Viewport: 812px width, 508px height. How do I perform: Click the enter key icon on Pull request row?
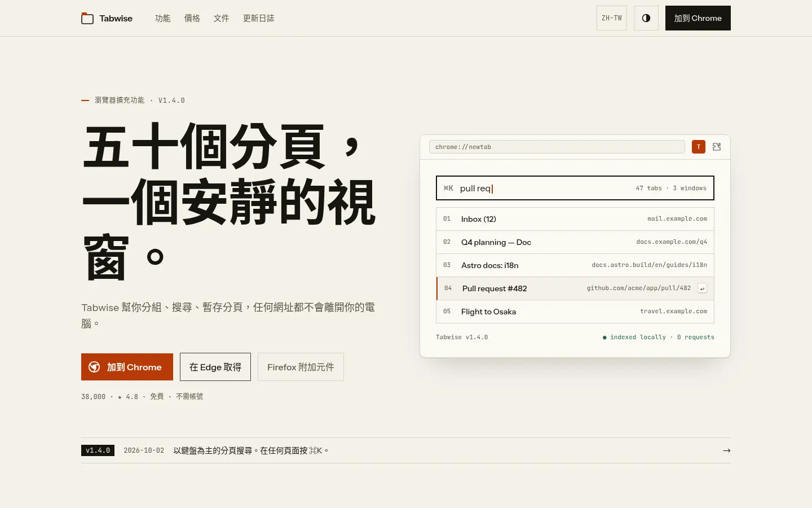(x=702, y=288)
